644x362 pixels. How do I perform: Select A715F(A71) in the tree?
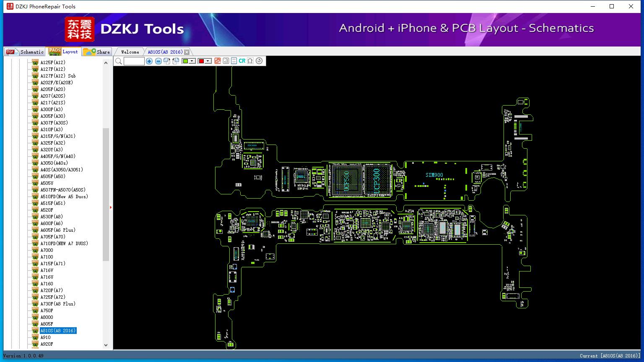tap(53, 264)
